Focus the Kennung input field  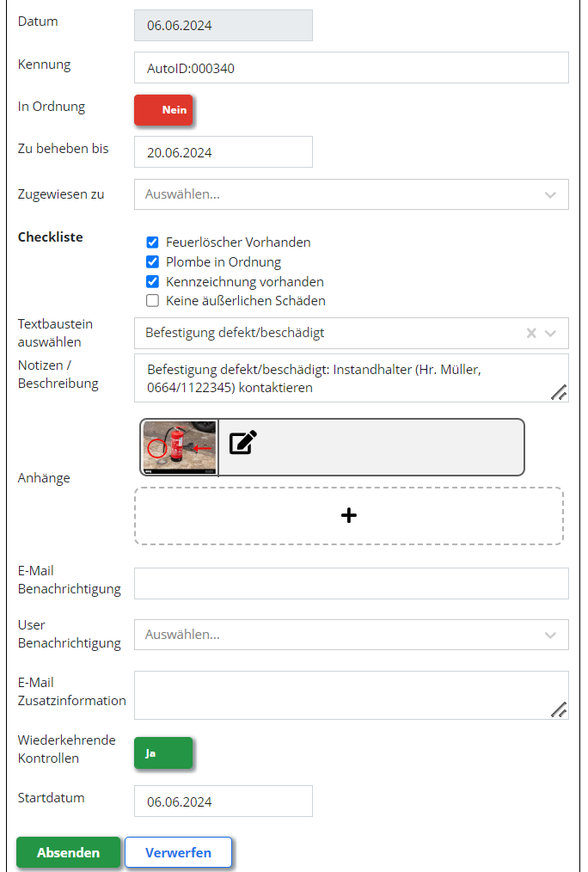click(x=352, y=68)
